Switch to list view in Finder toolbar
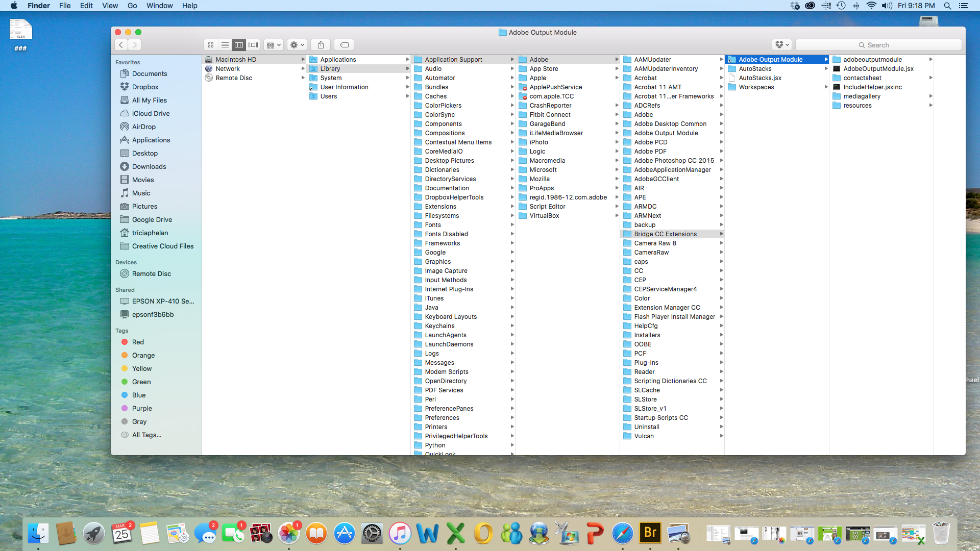This screenshot has width=980, height=551. (225, 45)
